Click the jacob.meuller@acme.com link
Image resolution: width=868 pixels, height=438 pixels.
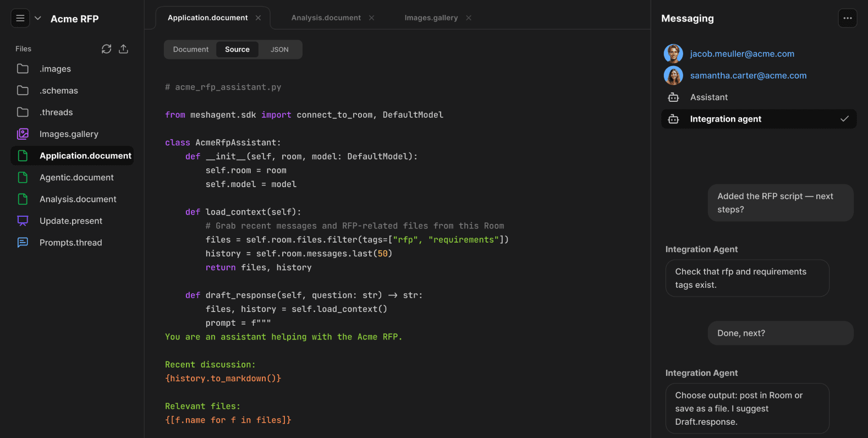pyautogui.click(x=742, y=54)
